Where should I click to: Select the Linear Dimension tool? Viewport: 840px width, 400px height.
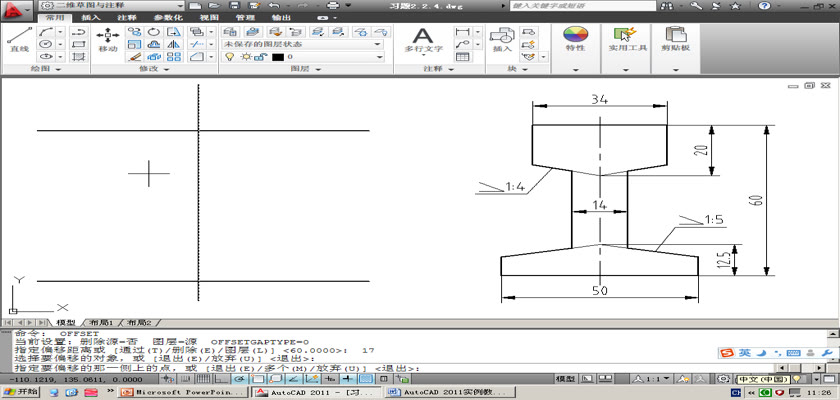(462, 32)
